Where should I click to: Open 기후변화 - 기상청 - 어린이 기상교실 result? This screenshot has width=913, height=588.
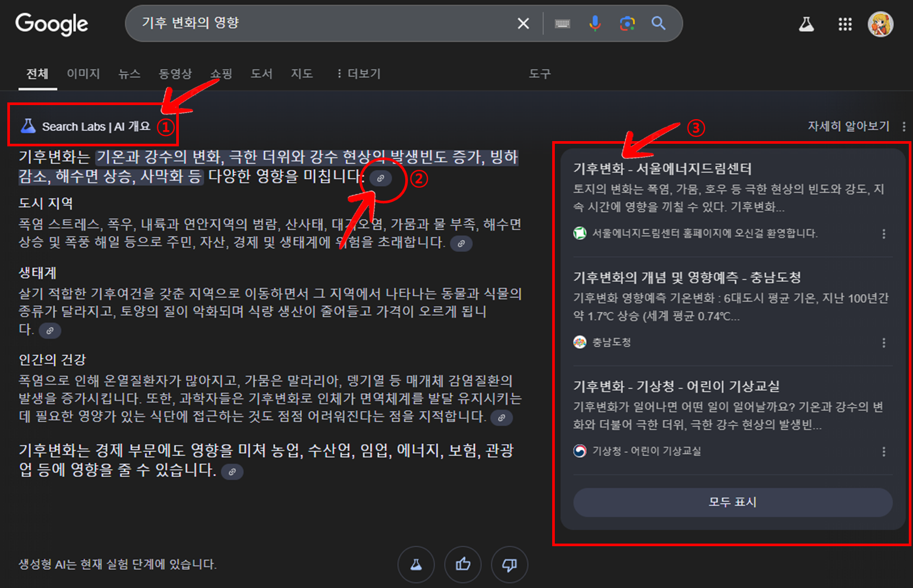[x=676, y=386]
